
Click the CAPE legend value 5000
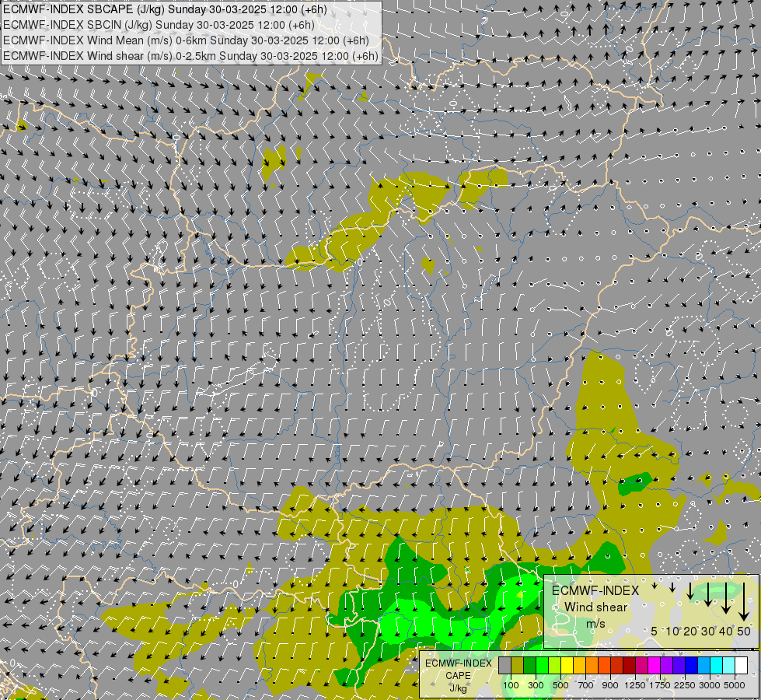[735, 685]
